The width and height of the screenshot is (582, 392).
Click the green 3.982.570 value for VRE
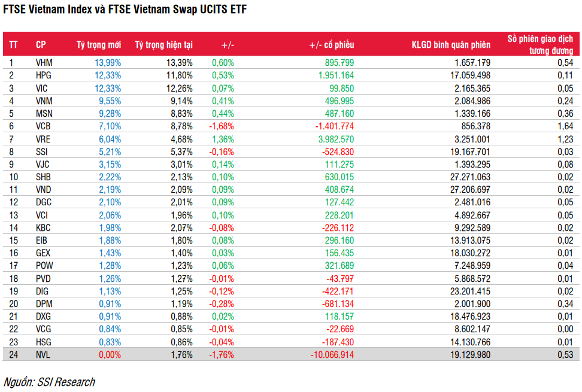(x=335, y=138)
